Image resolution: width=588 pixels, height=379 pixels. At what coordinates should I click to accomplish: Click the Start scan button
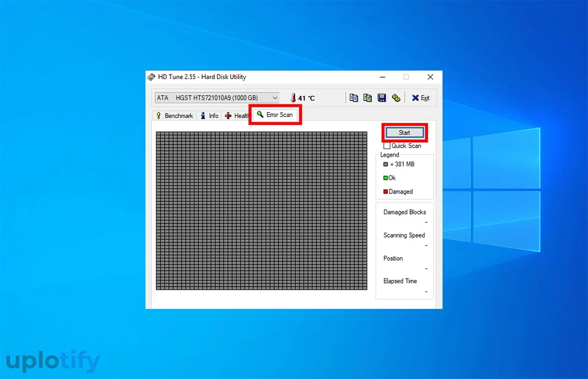tap(404, 132)
